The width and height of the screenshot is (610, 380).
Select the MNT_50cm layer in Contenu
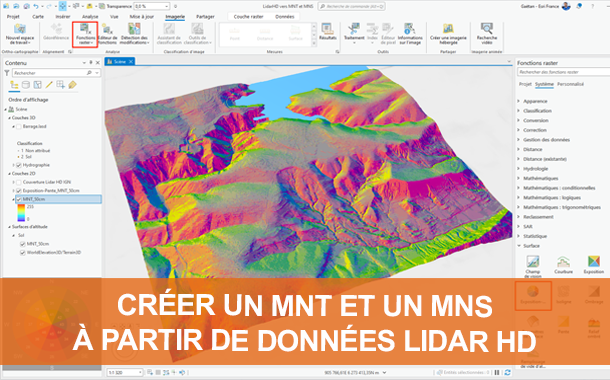[x=58, y=199]
